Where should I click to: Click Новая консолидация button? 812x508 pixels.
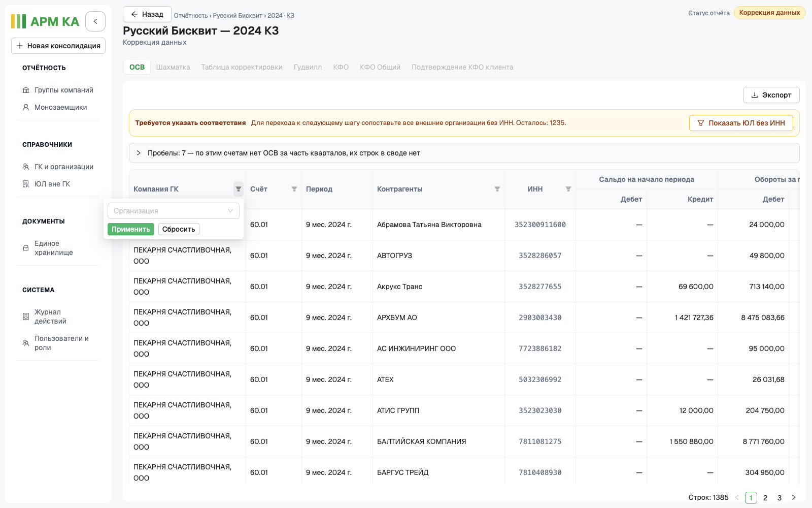click(58, 46)
